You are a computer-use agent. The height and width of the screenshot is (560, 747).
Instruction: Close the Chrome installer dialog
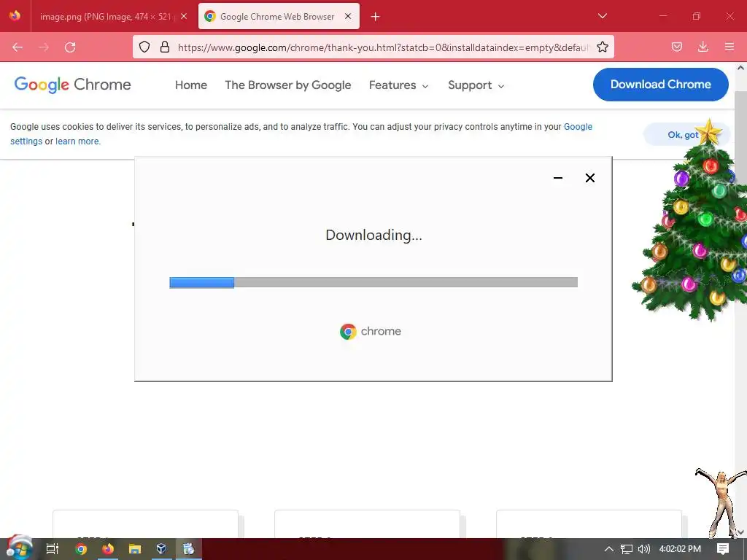click(x=589, y=178)
